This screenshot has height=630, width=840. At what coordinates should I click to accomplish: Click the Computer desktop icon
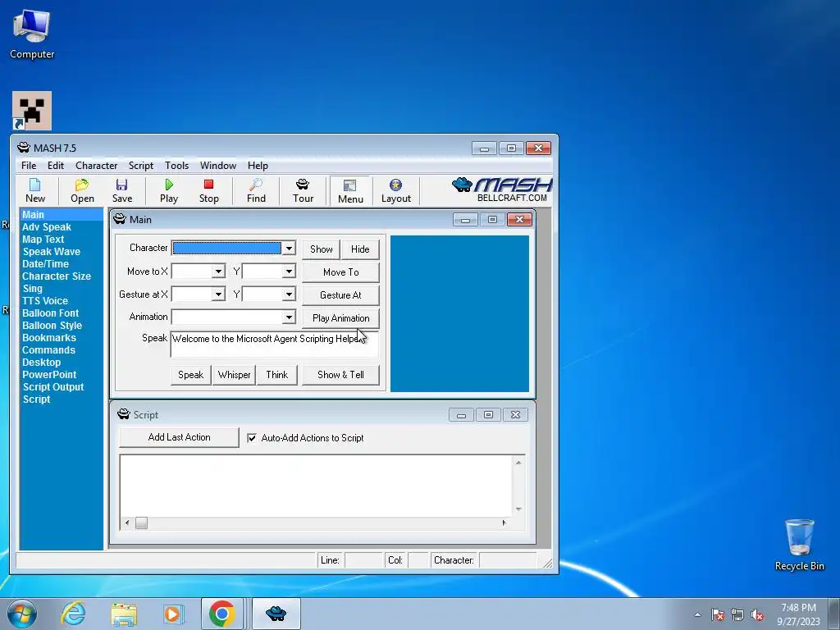click(32, 34)
